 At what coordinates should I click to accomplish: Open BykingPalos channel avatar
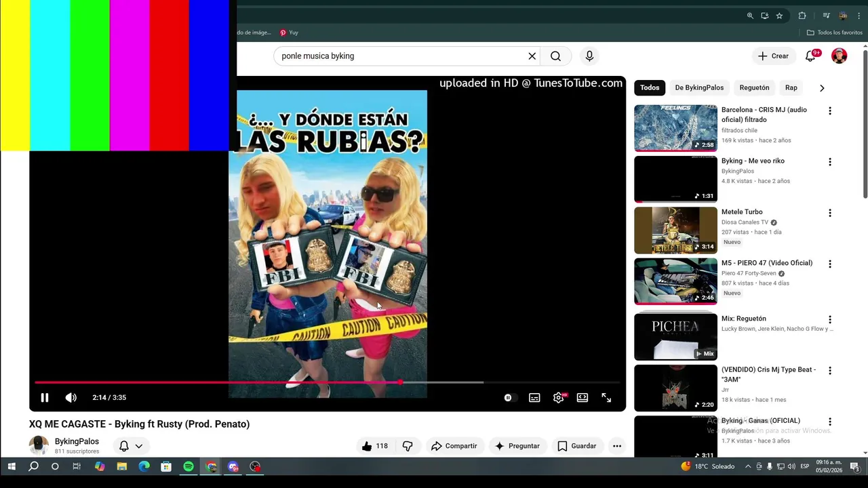pos(39,445)
